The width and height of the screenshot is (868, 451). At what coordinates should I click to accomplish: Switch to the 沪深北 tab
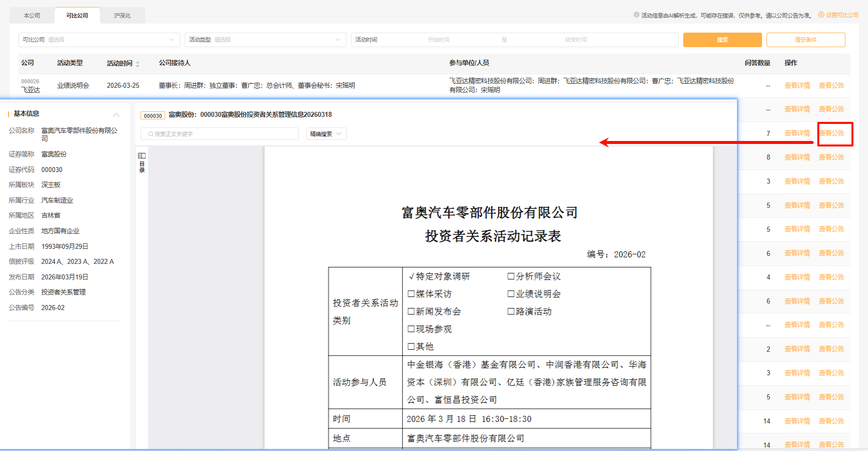point(122,16)
